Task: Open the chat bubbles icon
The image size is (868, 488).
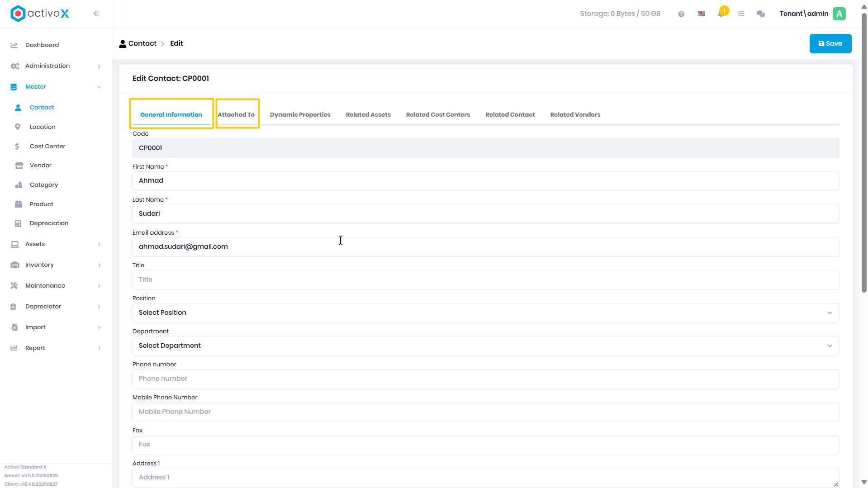Action: tap(761, 14)
